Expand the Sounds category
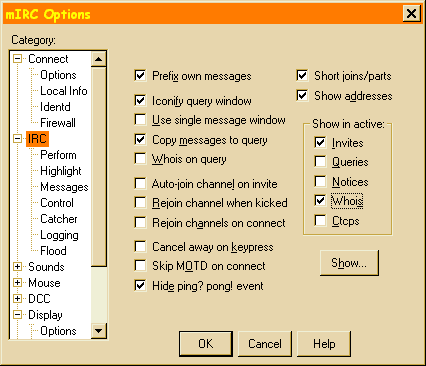Viewport: 426px width, 366px height. tap(17, 267)
